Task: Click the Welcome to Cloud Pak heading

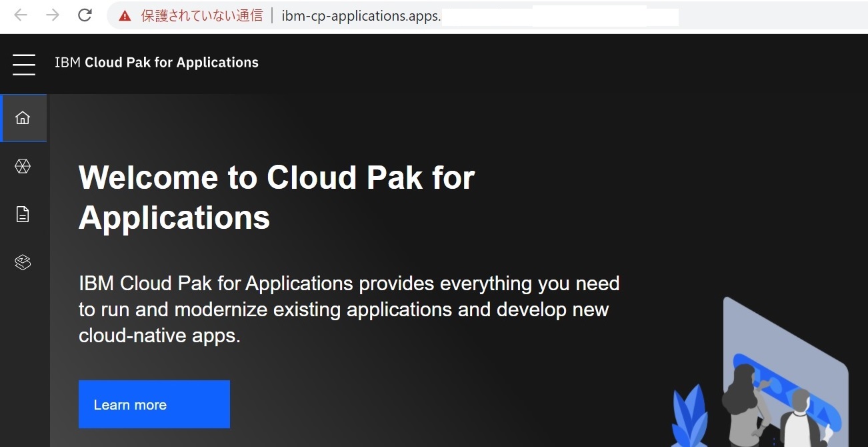Action: [x=277, y=197]
